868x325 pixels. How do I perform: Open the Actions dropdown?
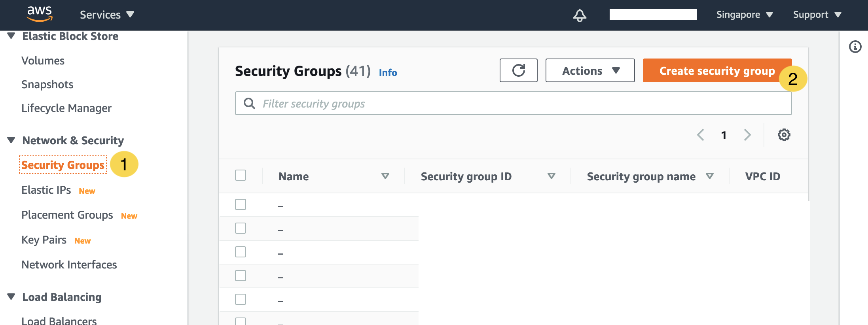pyautogui.click(x=590, y=70)
